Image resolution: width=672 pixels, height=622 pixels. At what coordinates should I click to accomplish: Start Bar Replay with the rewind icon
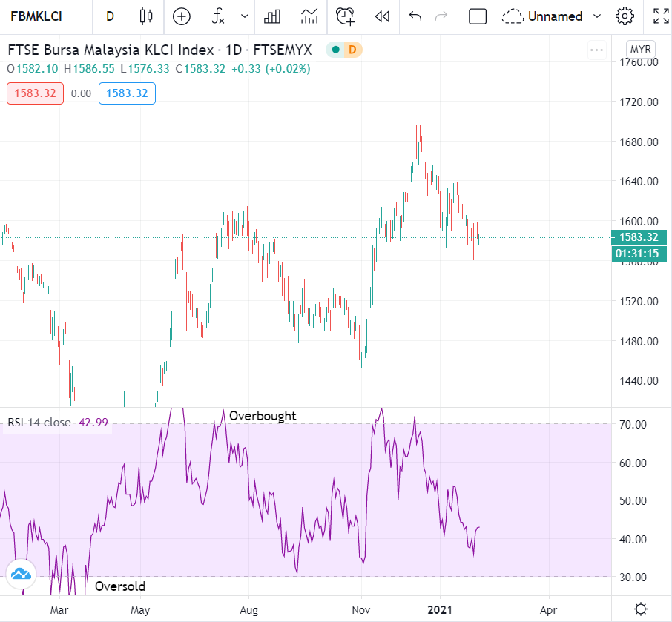[382, 16]
